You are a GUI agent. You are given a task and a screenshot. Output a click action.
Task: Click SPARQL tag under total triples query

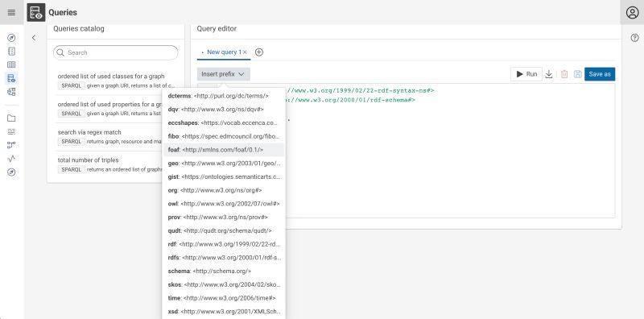[72, 169]
